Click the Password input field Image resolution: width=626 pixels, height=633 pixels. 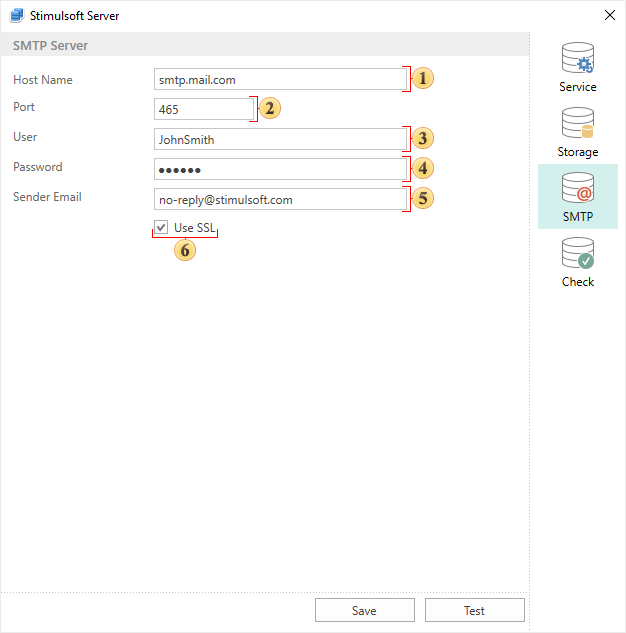point(280,169)
